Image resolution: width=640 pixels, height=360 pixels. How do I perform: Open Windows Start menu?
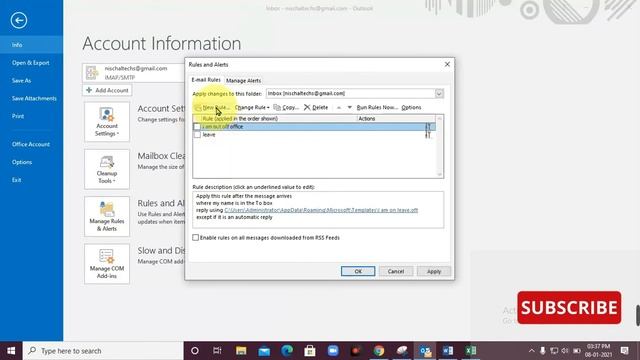tap(11, 351)
